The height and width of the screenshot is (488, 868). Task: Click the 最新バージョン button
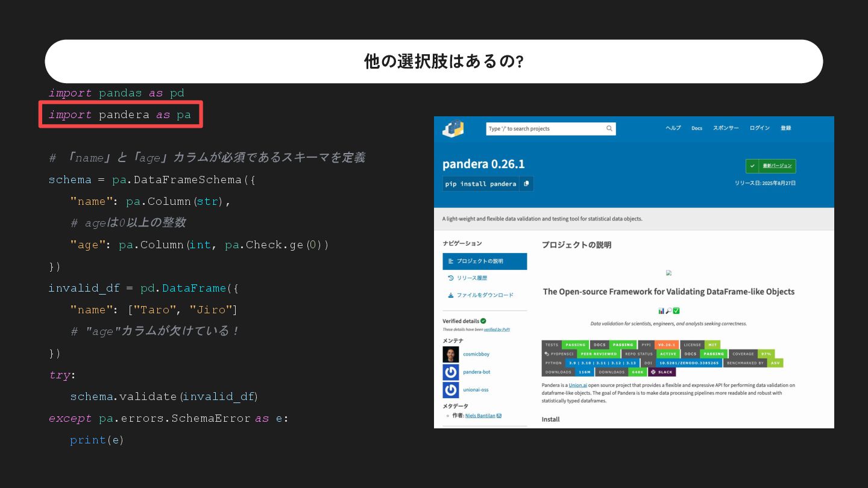coord(770,166)
